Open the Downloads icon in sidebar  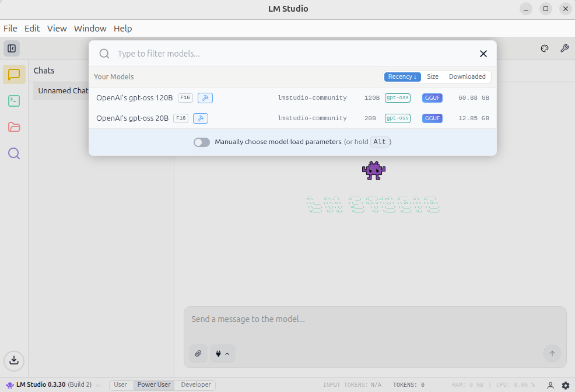point(14,360)
